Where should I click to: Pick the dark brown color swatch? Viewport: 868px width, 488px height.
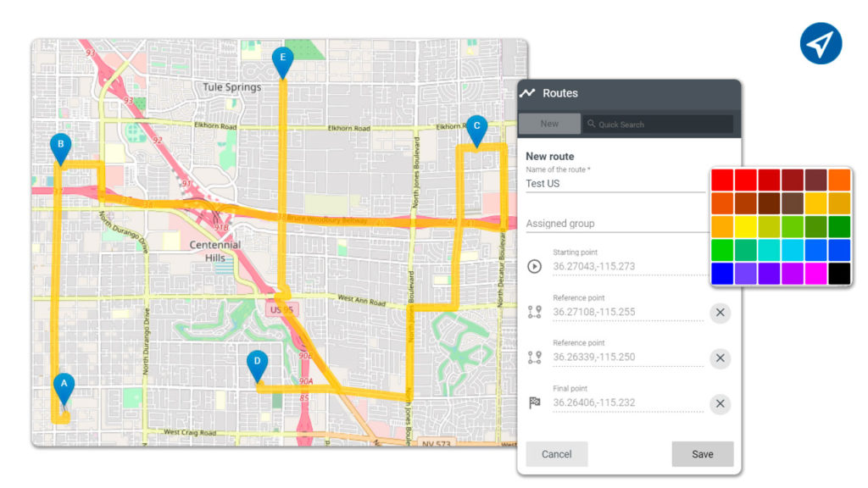click(769, 203)
